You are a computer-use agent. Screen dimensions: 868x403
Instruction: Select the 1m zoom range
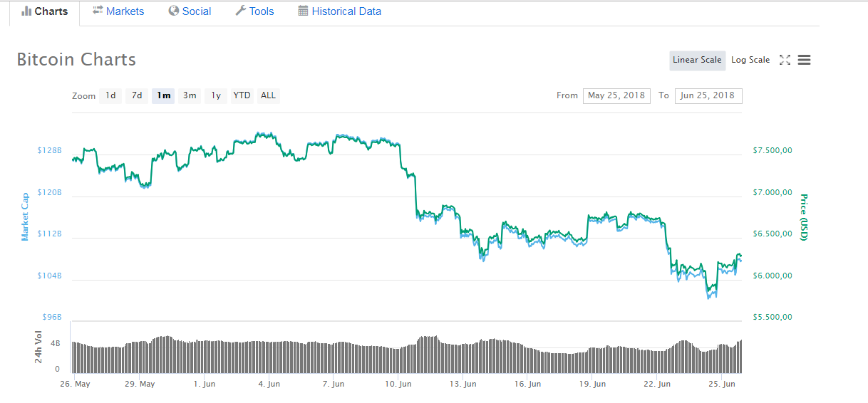163,95
